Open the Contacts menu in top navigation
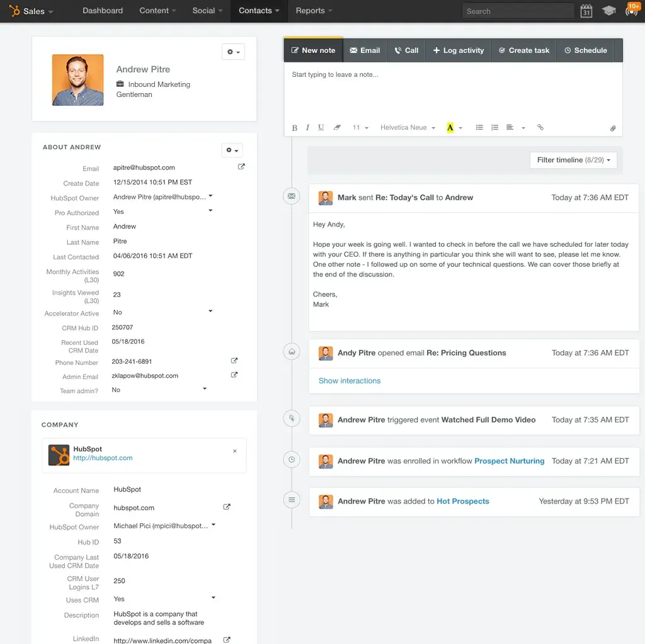The width and height of the screenshot is (645, 644). pyautogui.click(x=258, y=11)
